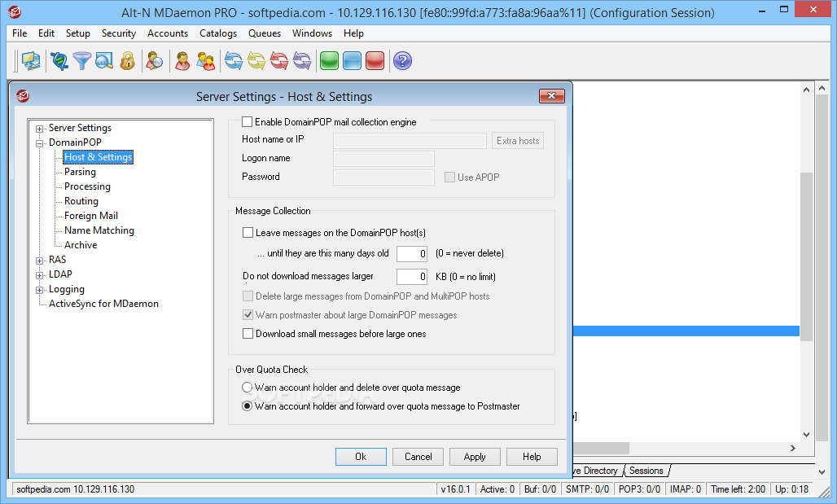
Task: Enable DomainPOP mail collection engine checkbox
Action: (x=248, y=122)
